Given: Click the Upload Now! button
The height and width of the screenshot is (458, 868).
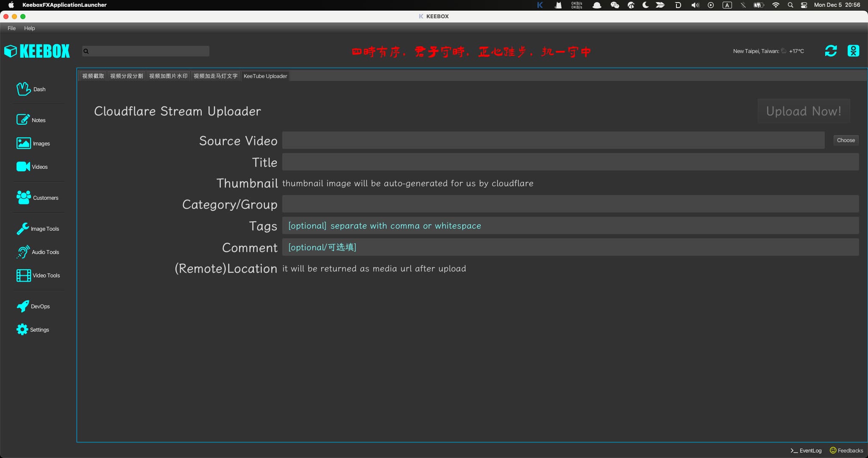Looking at the screenshot, I should click(x=804, y=111).
